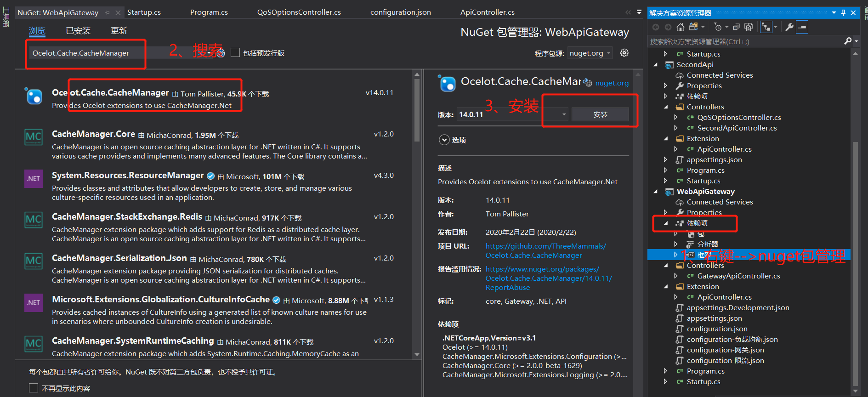Click the package list scroll down arrow
The width and height of the screenshot is (868, 397).
click(417, 354)
